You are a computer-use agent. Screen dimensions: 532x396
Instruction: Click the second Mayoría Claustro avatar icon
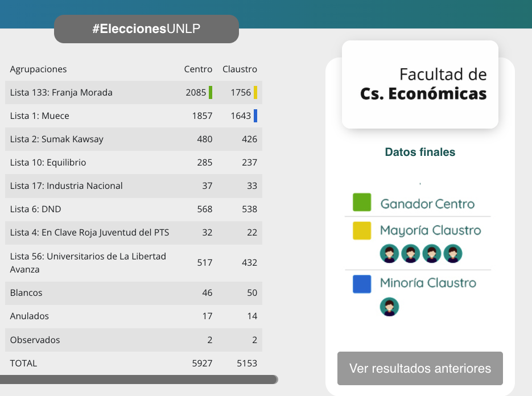pos(410,254)
